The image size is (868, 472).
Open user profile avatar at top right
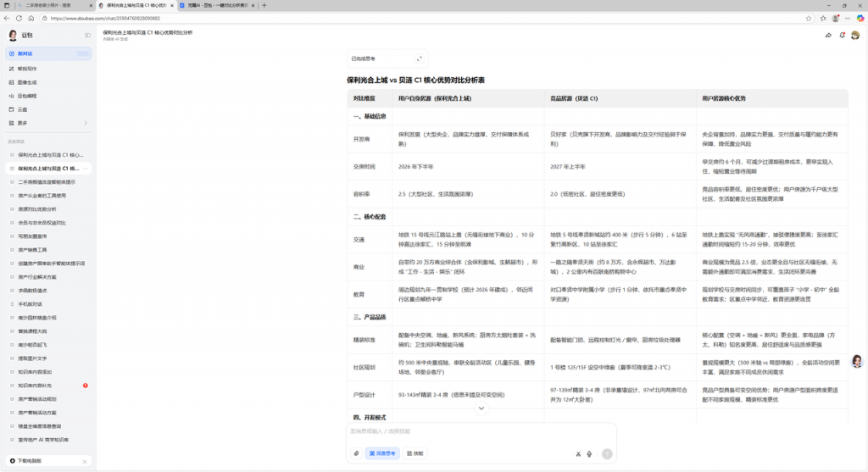click(855, 36)
